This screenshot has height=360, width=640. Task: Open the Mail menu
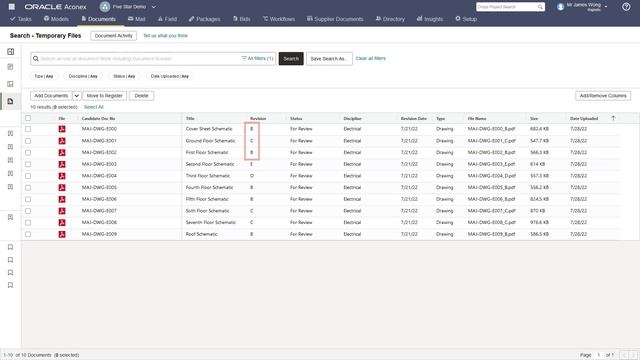pyautogui.click(x=136, y=19)
